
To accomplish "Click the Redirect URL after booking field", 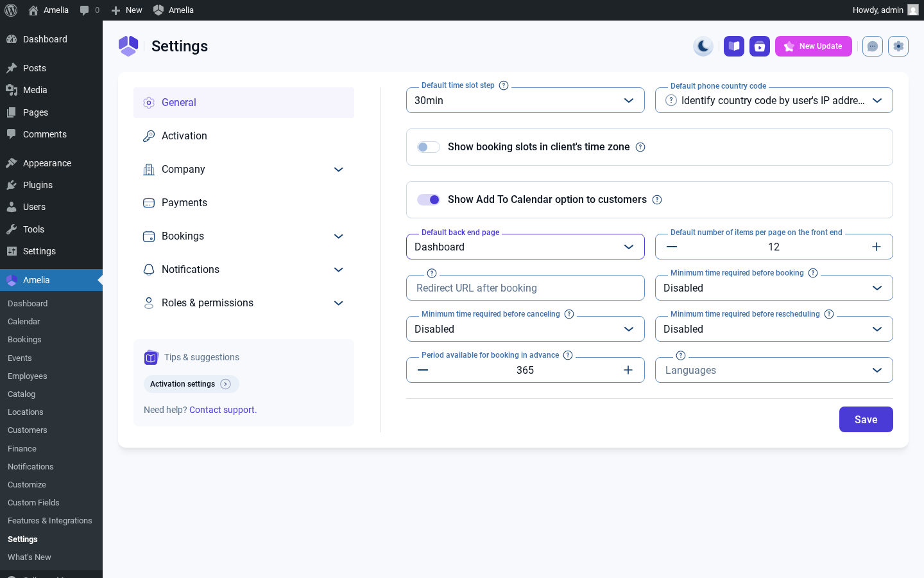I will (526, 288).
